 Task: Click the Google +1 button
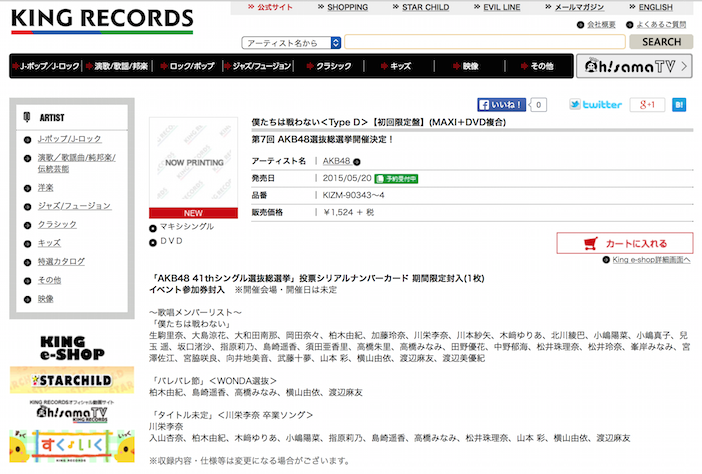[647, 105]
